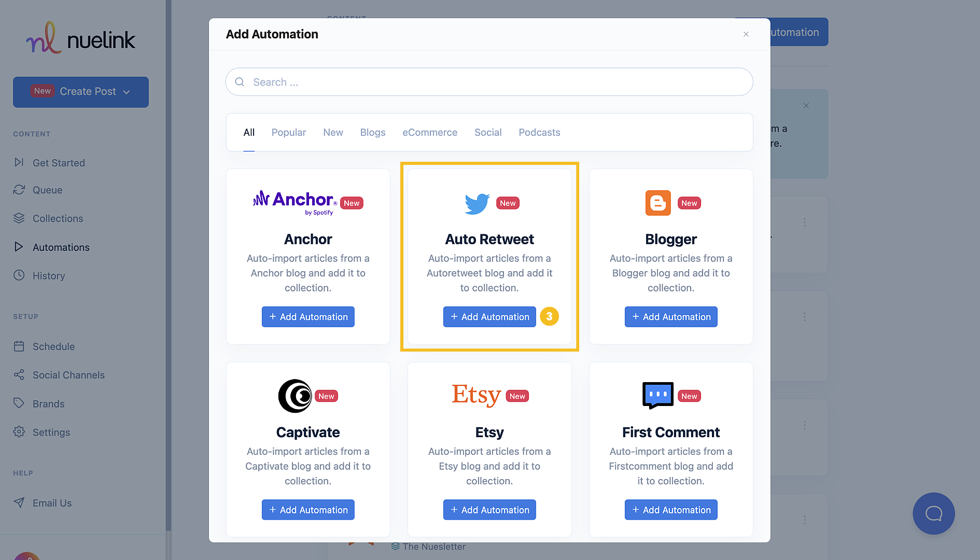
Task: Click the Automations play icon
Action: (19, 247)
